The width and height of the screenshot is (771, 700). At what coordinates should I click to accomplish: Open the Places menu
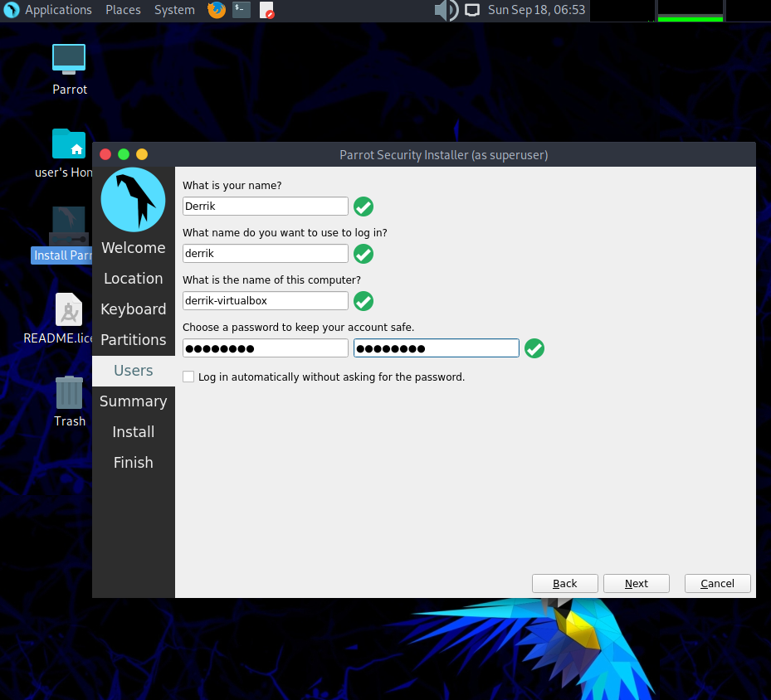(x=123, y=11)
